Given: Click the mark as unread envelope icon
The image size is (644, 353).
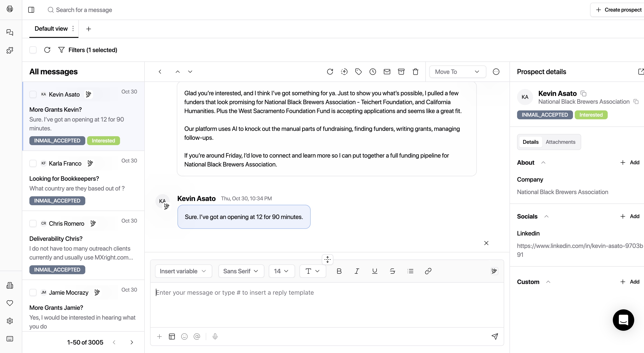Looking at the screenshot, I should pyautogui.click(x=387, y=72).
